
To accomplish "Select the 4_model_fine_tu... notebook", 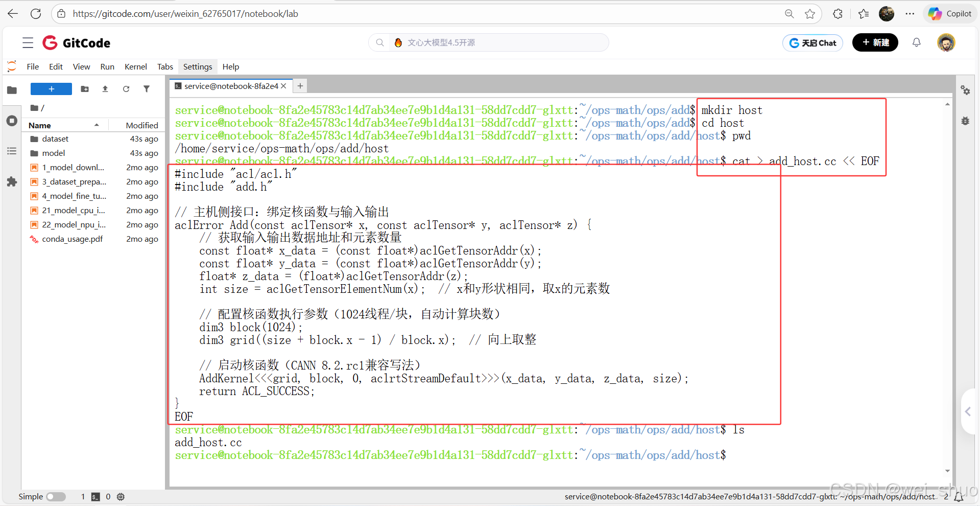I will point(94,196).
